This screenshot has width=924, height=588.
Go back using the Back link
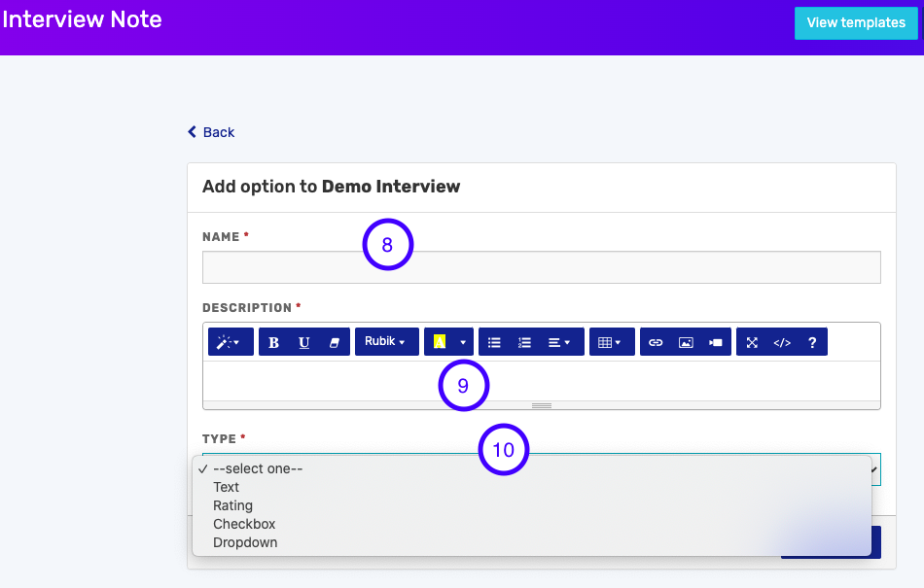point(211,131)
